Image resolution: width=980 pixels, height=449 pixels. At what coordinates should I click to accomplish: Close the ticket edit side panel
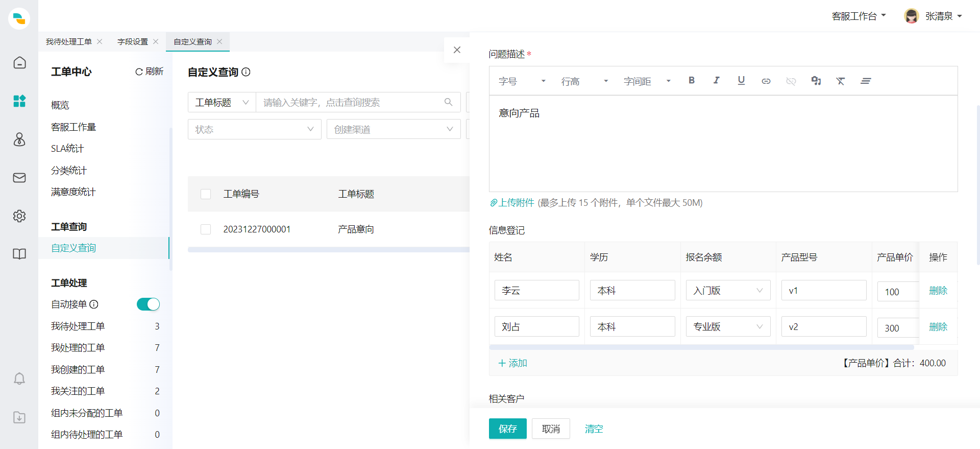click(x=457, y=50)
